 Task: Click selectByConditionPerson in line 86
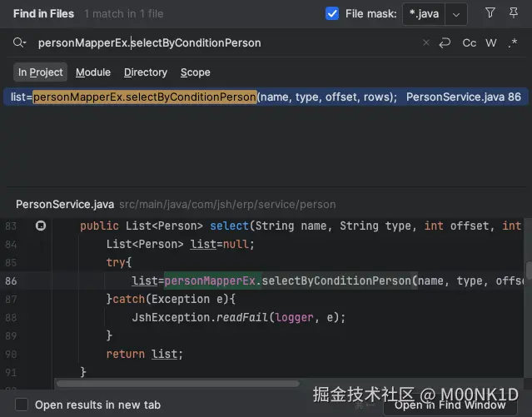336,281
